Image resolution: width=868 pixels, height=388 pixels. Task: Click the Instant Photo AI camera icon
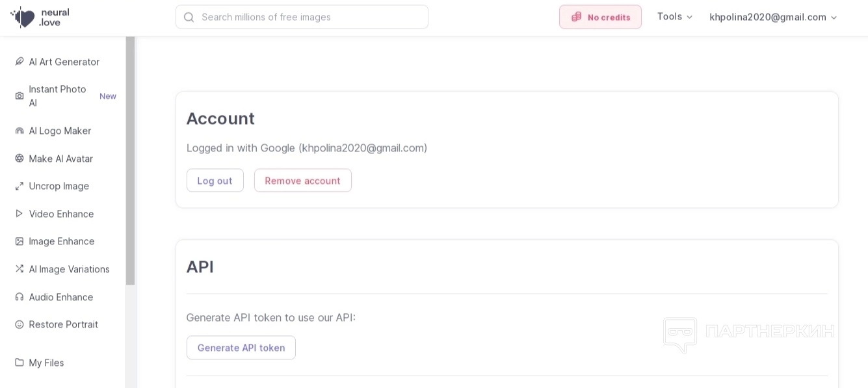point(20,96)
